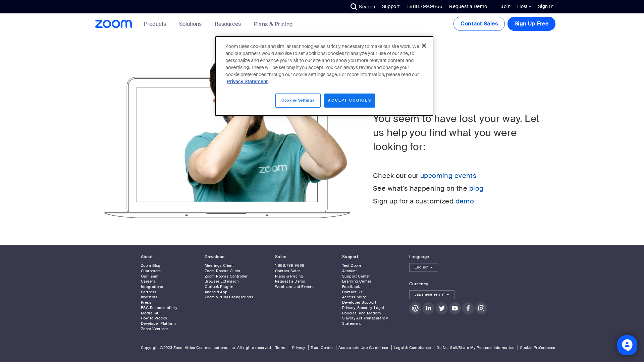Open Developer Platform footer link
The height and width of the screenshot is (362, 644).
(158, 324)
